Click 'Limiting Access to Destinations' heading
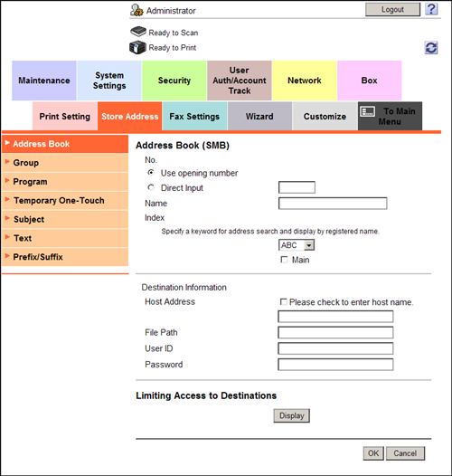Screen dimensions: 452x476 tap(206, 395)
